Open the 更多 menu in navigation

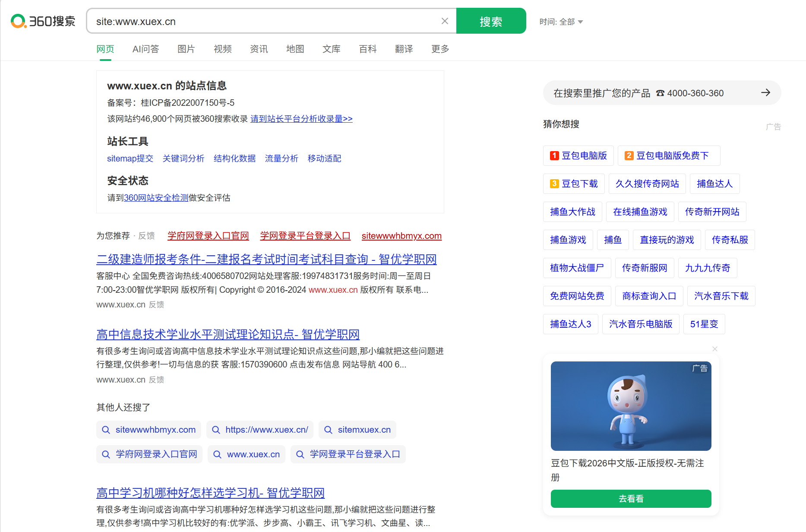click(x=440, y=49)
